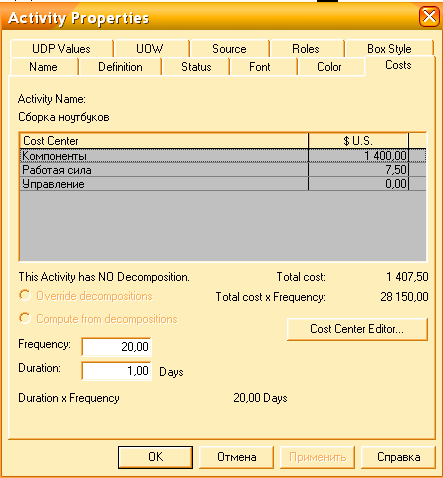Click the Total cost value 1 407,50
Screen dimensions: 443x478
point(407,277)
